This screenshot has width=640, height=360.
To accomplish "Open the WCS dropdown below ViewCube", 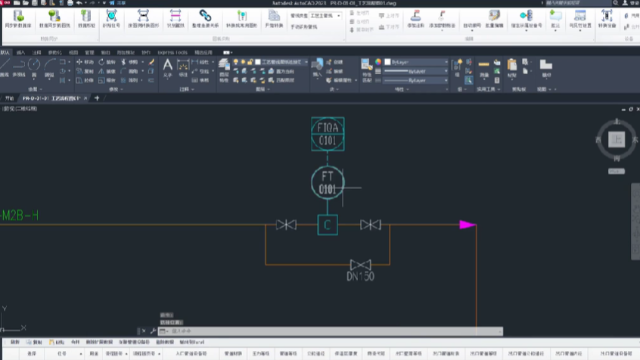I will (x=616, y=171).
